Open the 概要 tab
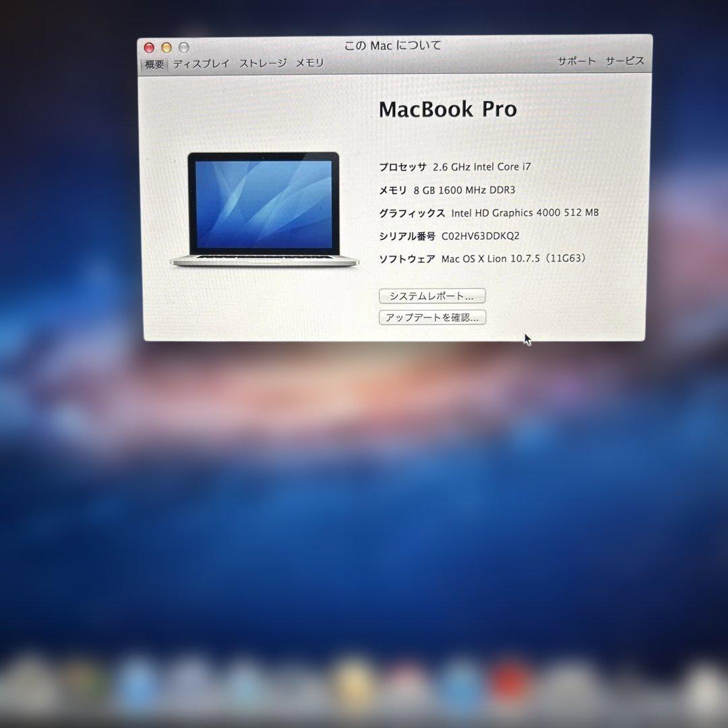The width and height of the screenshot is (728, 728). coord(154,64)
